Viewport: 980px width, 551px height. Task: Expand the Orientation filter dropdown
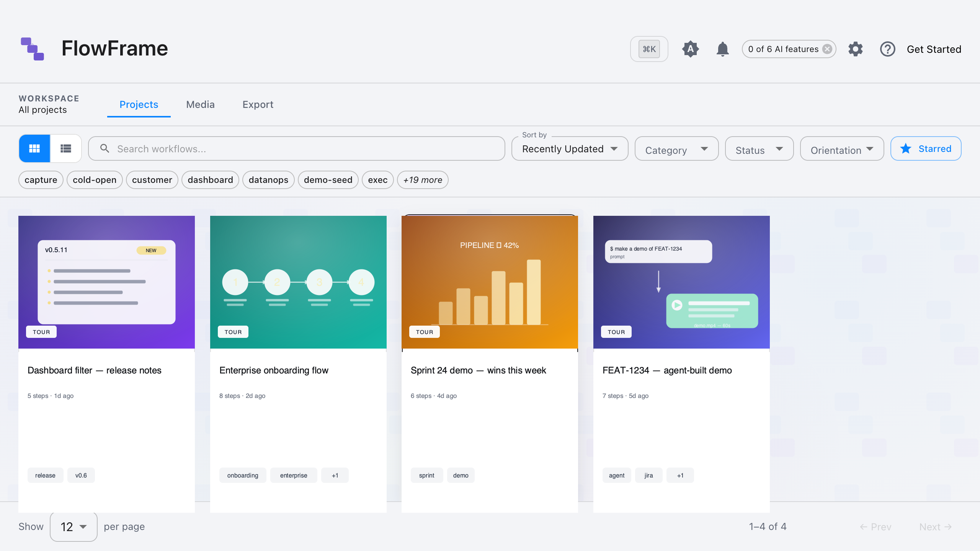point(842,148)
